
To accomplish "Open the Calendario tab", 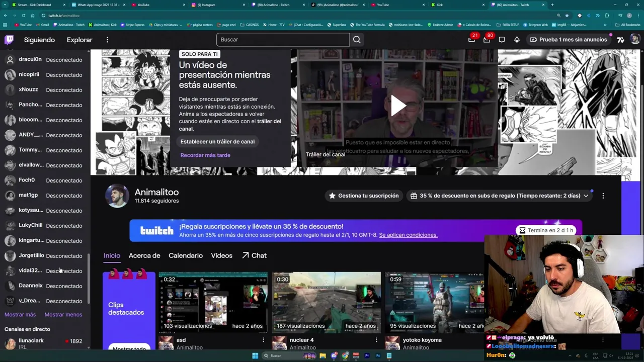I will point(186,255).
